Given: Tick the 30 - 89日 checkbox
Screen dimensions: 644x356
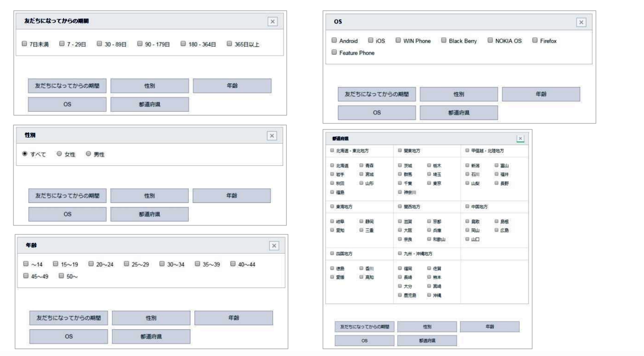Looking at the screenshot, I should [x=99, y=44].
